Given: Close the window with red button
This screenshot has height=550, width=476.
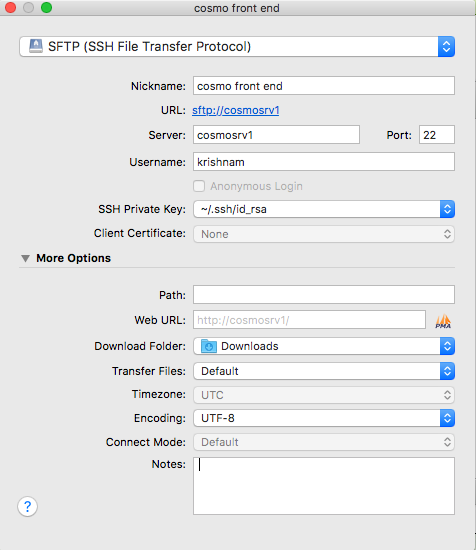Looking at the screenshot, I should point(11,7).
